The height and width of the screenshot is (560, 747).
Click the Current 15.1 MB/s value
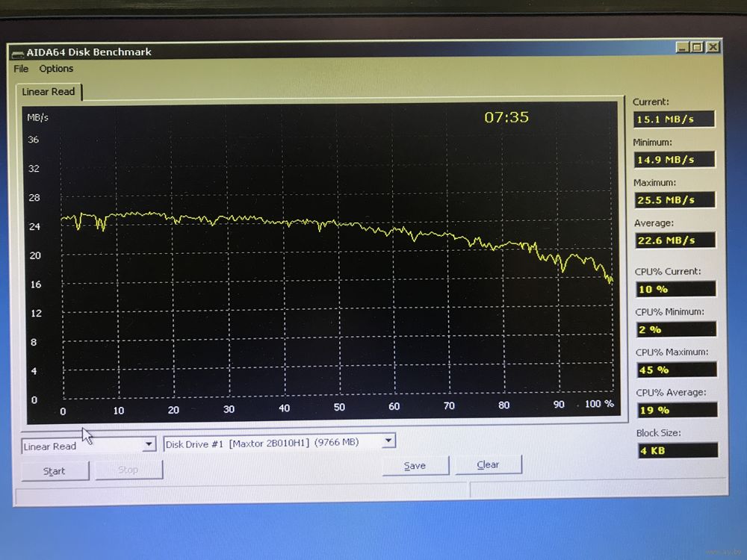pos(674,119)
